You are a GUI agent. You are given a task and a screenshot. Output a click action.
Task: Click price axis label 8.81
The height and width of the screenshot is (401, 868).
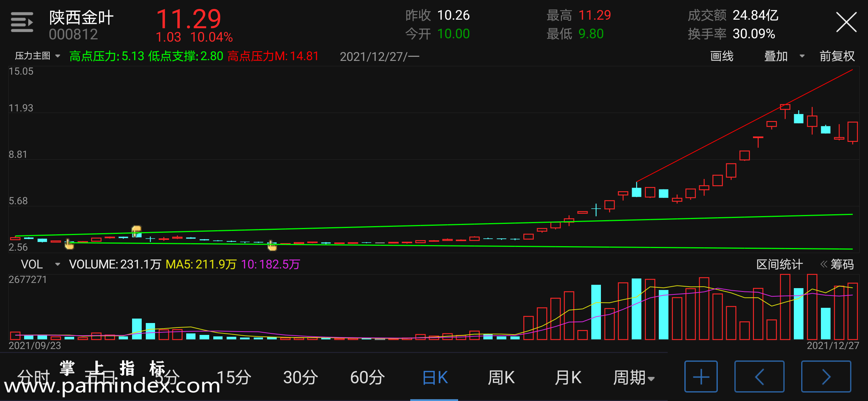18,154
